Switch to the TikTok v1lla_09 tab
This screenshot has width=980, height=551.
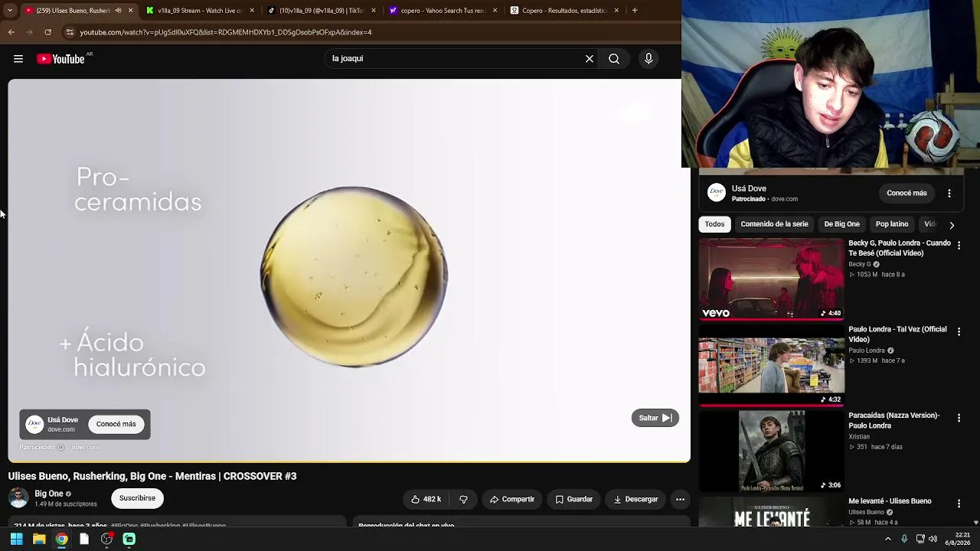(x=322, y=11)
